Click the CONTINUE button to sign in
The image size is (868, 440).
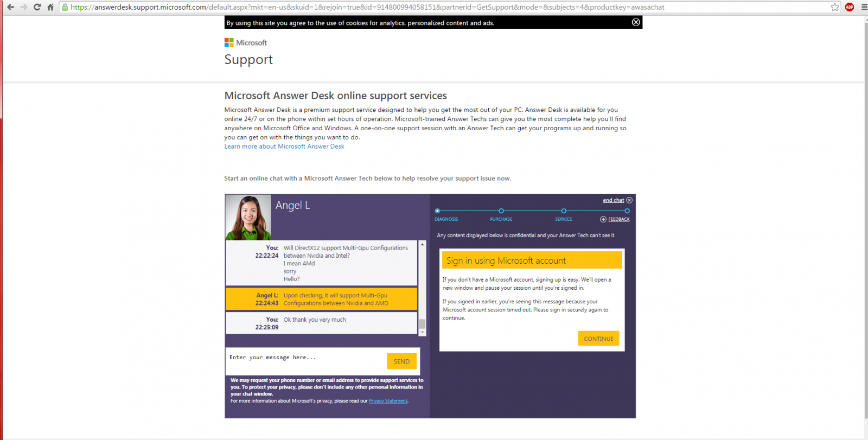598,339
